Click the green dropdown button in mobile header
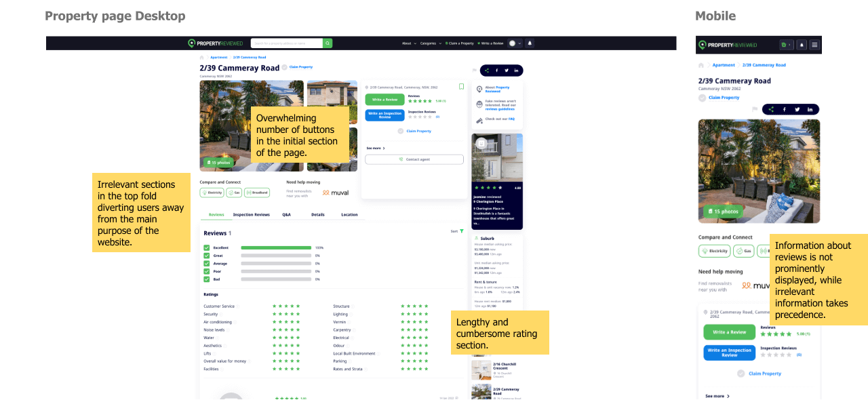Screen dimensions: 868x400 [x=786, y=45]
